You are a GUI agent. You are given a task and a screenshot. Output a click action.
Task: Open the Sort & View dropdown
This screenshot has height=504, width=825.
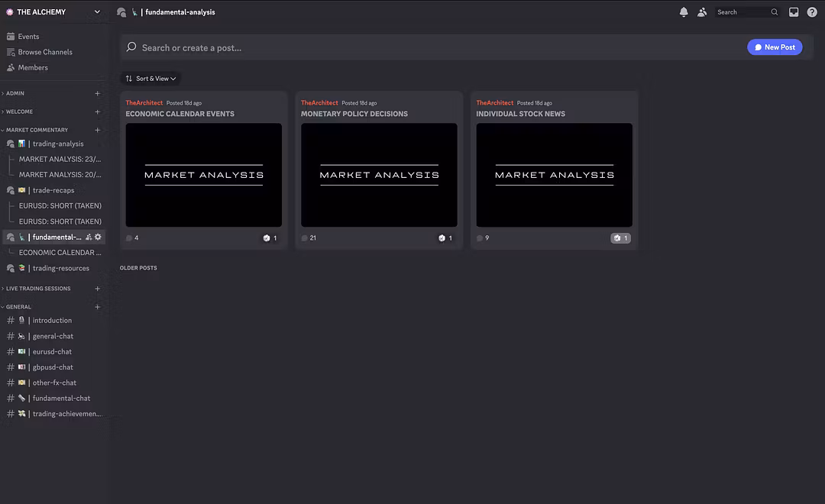pyautogui.click(x=150, y=79)
